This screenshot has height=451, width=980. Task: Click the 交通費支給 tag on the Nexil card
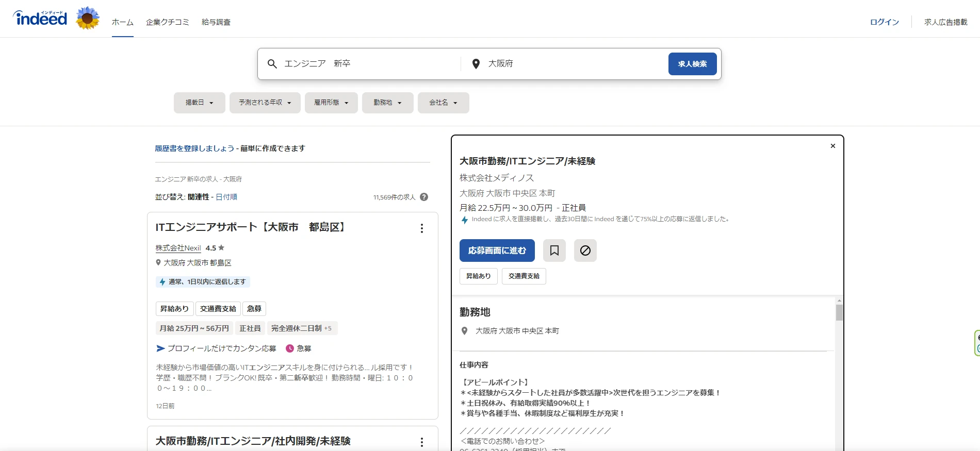(x=218, y=309)
